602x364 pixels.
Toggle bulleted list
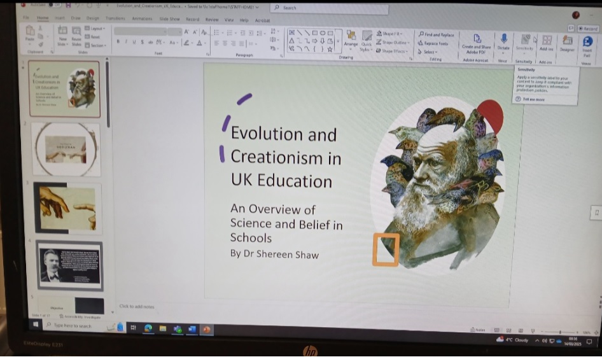(x=217, y=32)
